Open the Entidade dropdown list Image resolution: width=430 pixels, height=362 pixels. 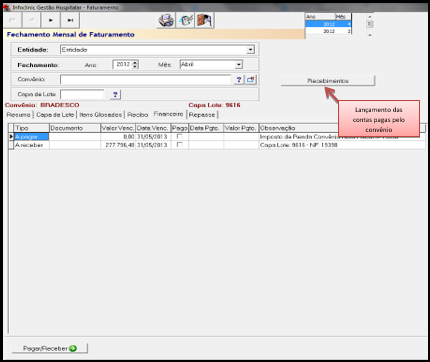pos(250,50)
